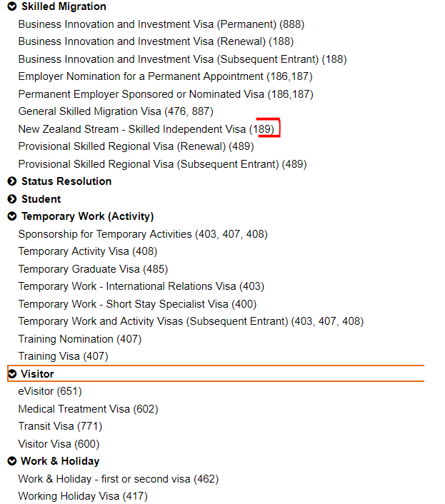
Task: Open Provisional Skilled Regional Visa (Renewal)
Action: 136,146
